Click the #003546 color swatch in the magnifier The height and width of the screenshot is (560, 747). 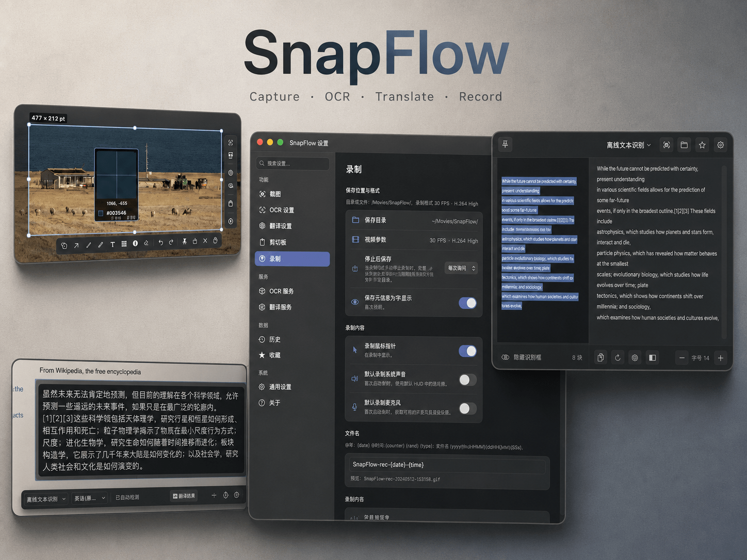point(101,213)
